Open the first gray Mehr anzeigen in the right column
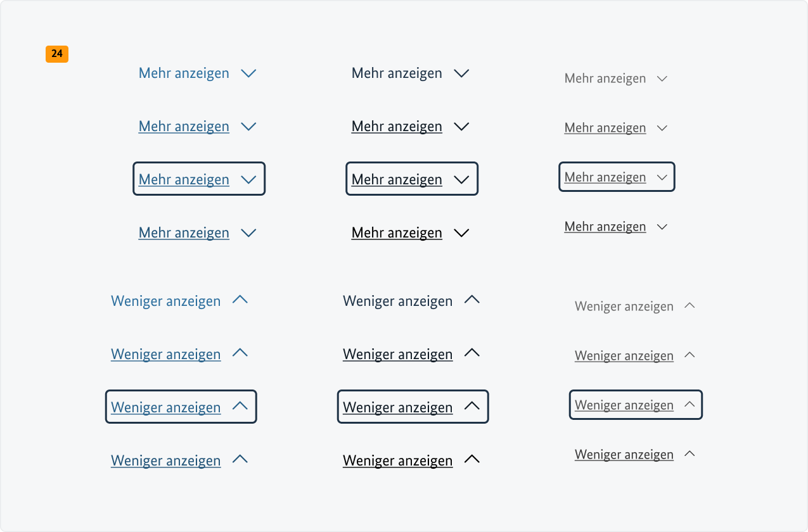Screen dimensions: 808x532 [x=605, y=78]
